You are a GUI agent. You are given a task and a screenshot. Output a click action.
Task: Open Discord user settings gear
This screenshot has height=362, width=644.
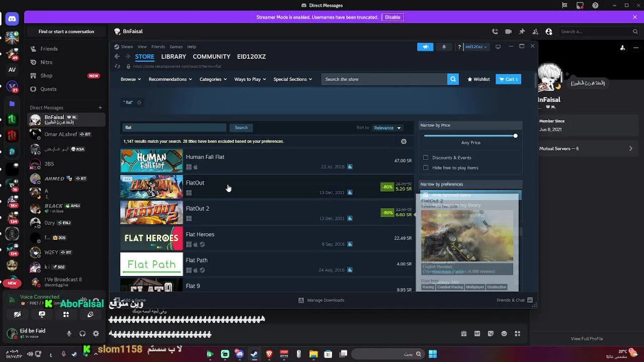tap(96, 333)
